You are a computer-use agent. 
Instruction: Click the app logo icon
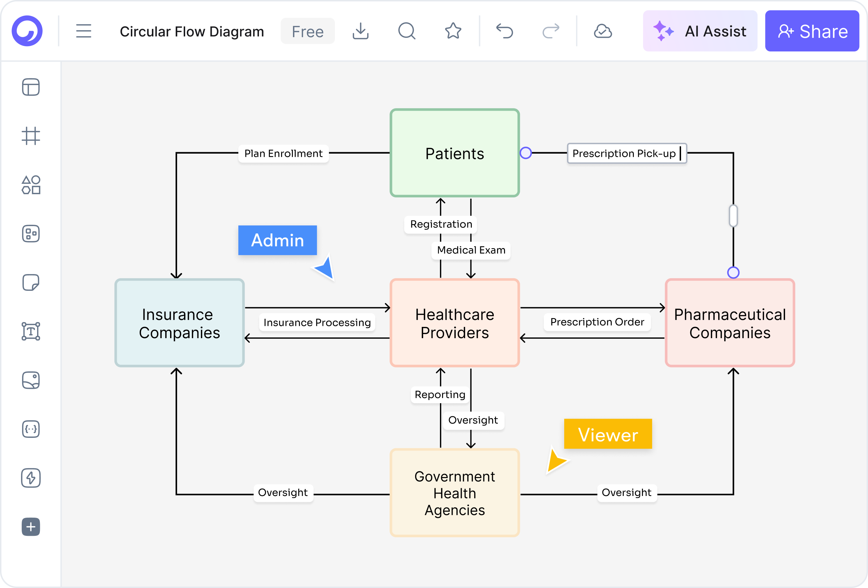pyautogui.click(x=27, y=31)
